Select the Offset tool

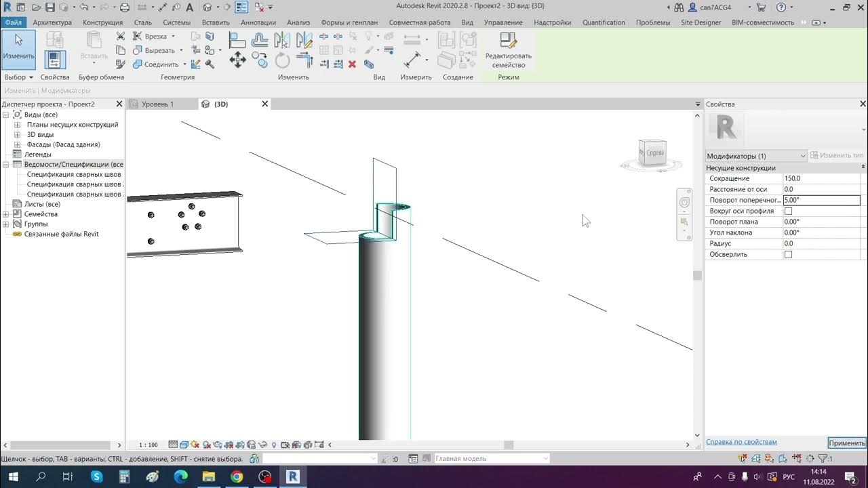(260, 40)
